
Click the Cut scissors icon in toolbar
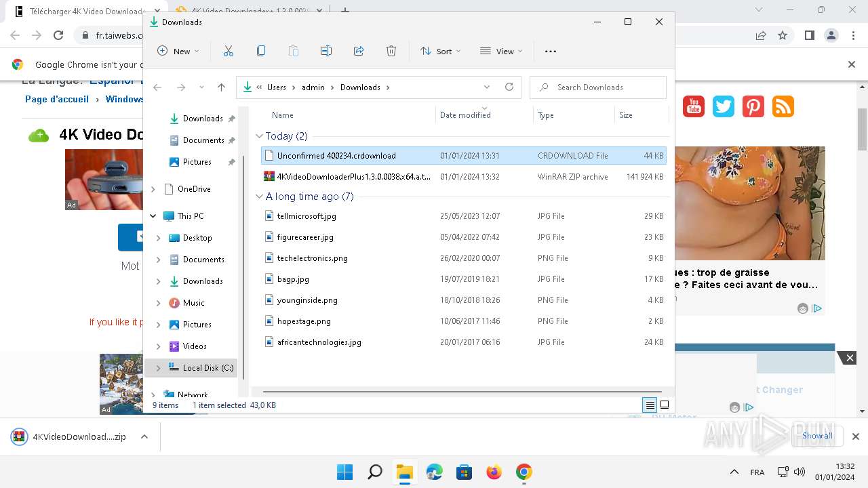(229, 52)
